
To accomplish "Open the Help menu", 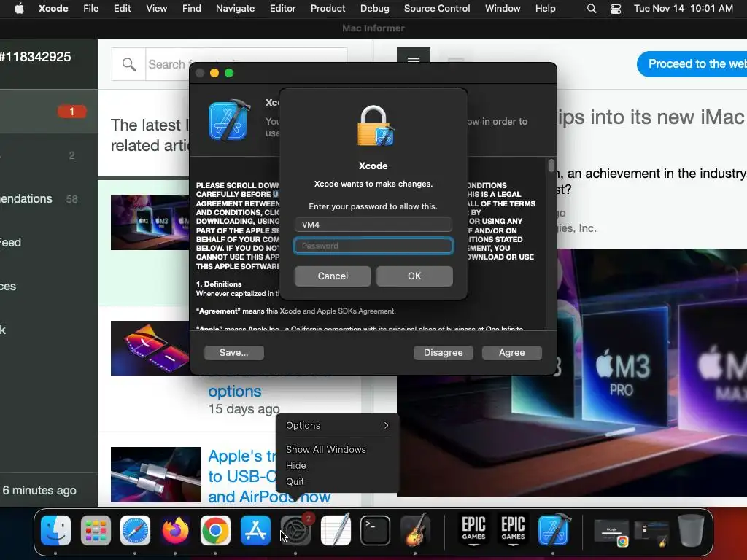I will pyautogui.click(x=545, y=8).
